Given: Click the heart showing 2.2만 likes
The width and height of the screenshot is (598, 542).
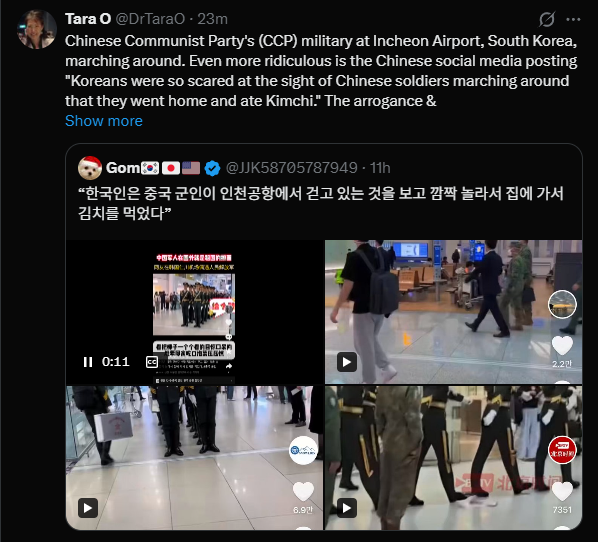Looking at the screenshot, I should [562, 346].
